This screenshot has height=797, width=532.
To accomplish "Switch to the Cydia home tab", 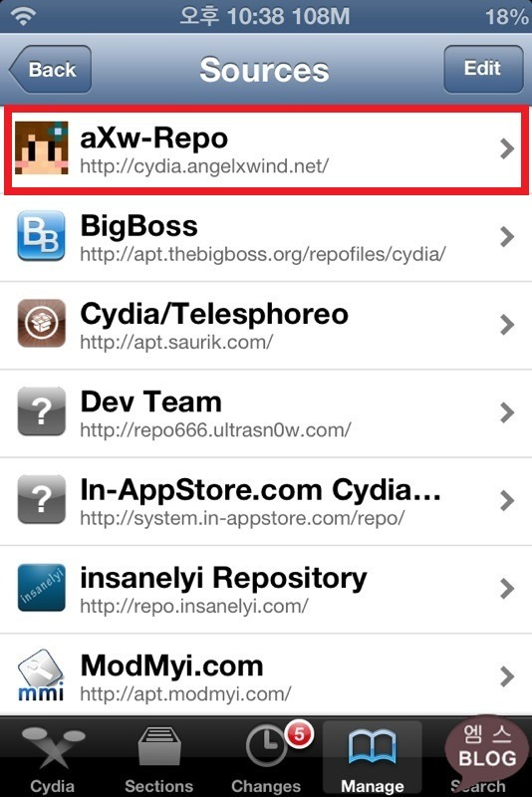I will click(x=53, y=757).
